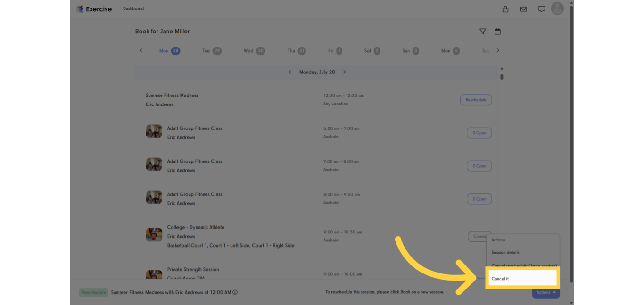This screenshot has height=305, width=644.
Task: Open the calendar picker icon
Action: 497,31
